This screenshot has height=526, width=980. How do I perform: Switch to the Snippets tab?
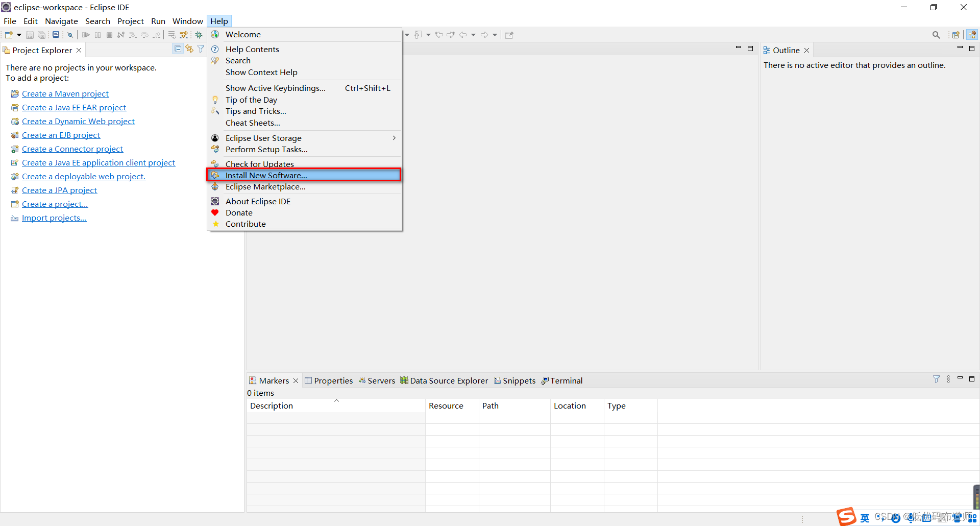(x=514, y=380)
